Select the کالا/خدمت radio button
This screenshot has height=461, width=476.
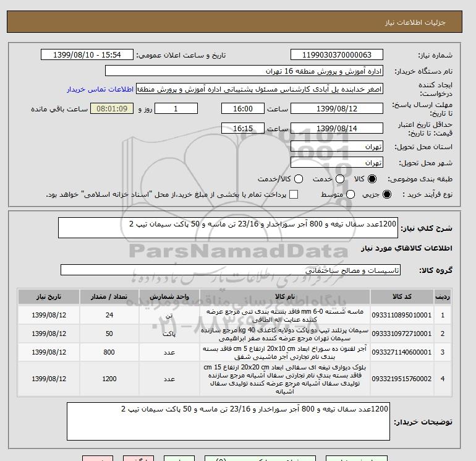pos(299,179)
